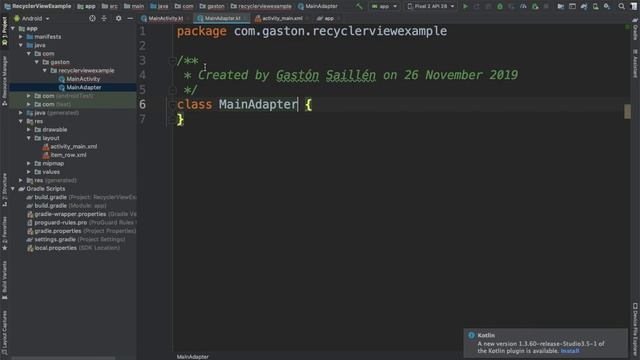The height and width of the screenshot is (360, 640).
Task: Click the Profile app icon
Action: click(x=523, y=6)
